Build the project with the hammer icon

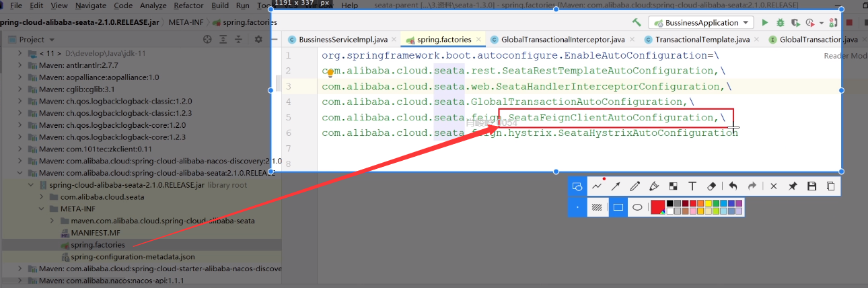click(637, 23)
